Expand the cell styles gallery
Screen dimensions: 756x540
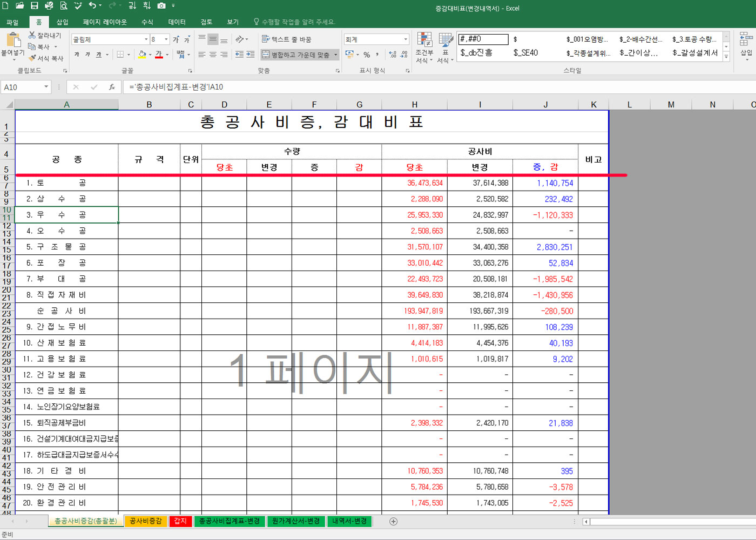pyautogui.click(x=726, y=56)
